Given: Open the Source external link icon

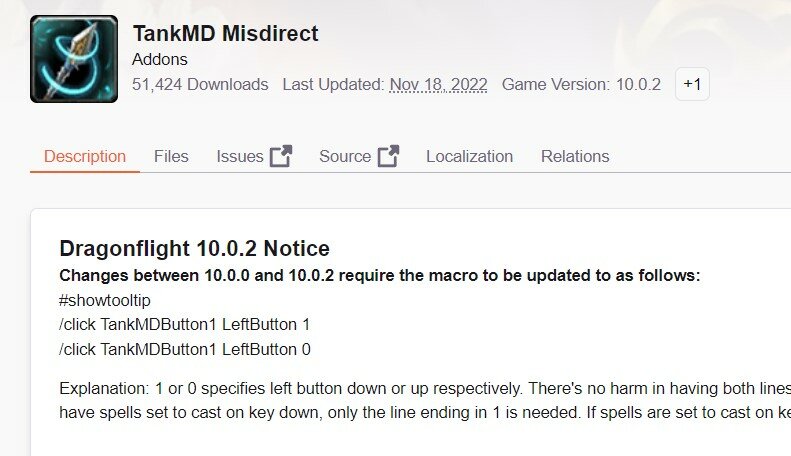Looking at the screenshot, I should point(388,156).
